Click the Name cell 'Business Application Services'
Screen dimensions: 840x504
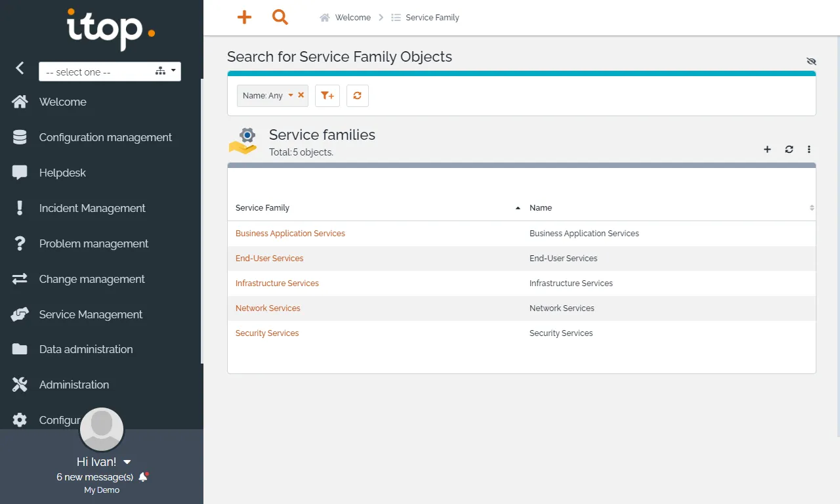tap(584, 233)
